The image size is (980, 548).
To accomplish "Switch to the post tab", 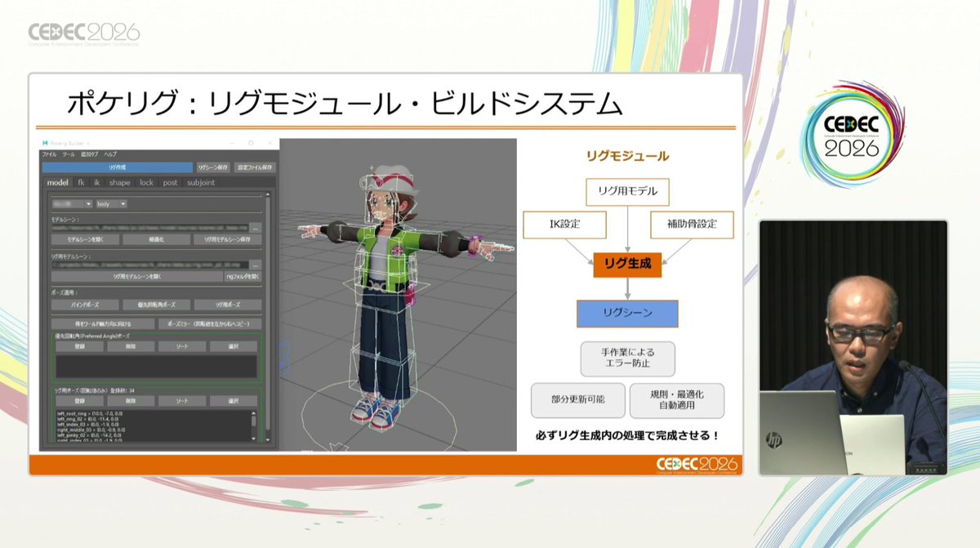I will [x=170, y=183].
